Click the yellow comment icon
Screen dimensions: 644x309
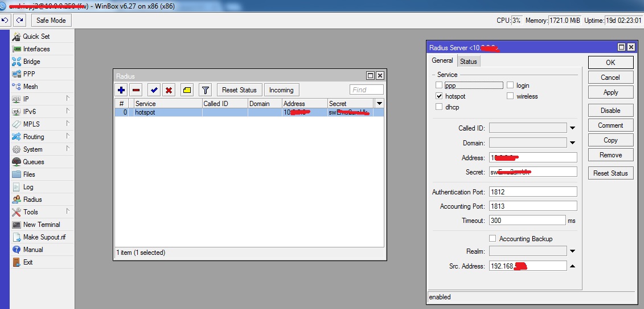coord(187,90)
